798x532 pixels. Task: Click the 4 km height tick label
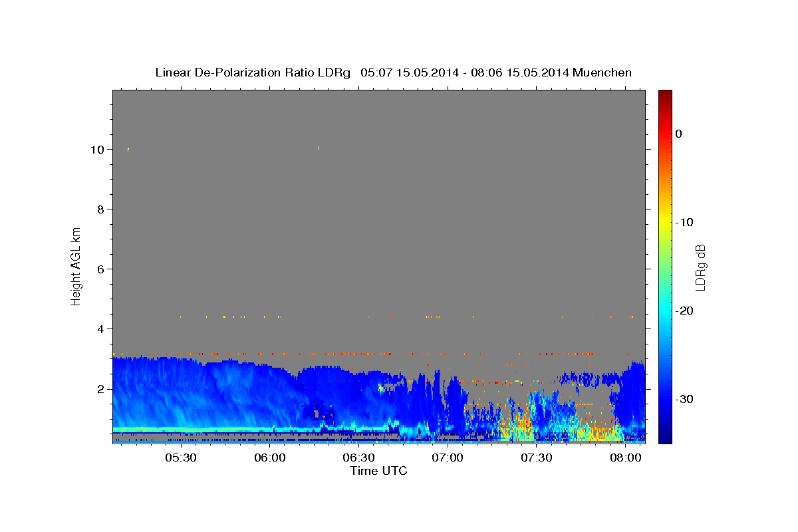(100, 329)
